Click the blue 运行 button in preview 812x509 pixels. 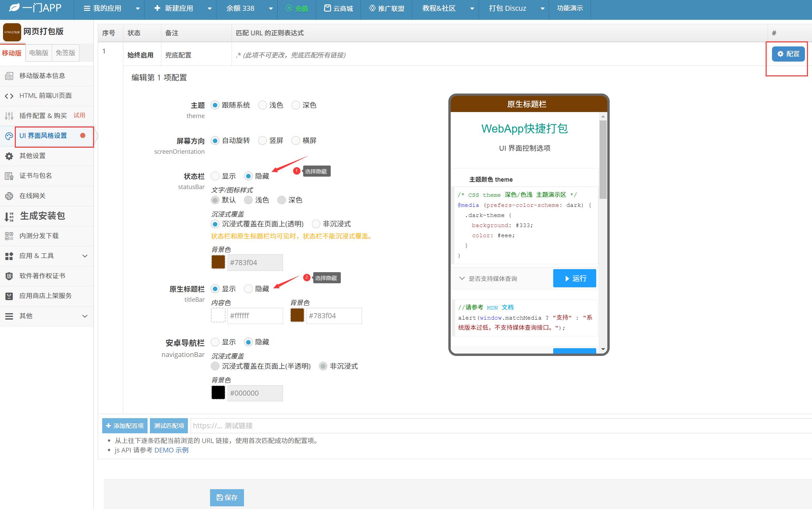574,279
